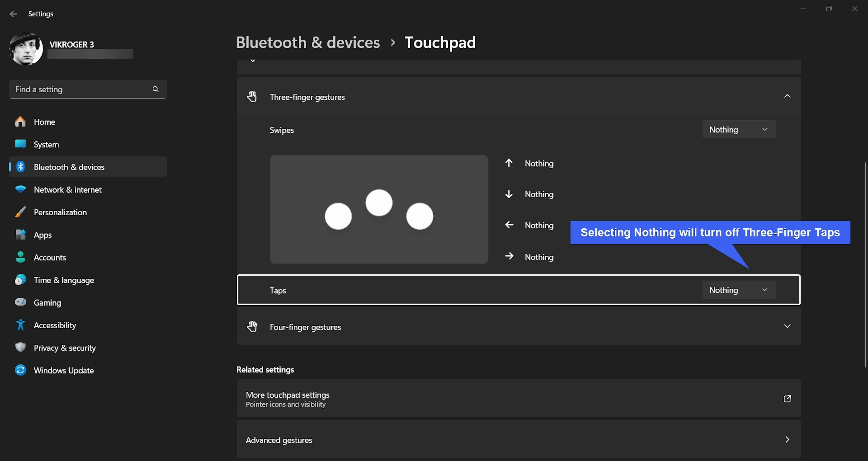
Task: Click the Privacy & security shield icon
Action: coord(20,347)
